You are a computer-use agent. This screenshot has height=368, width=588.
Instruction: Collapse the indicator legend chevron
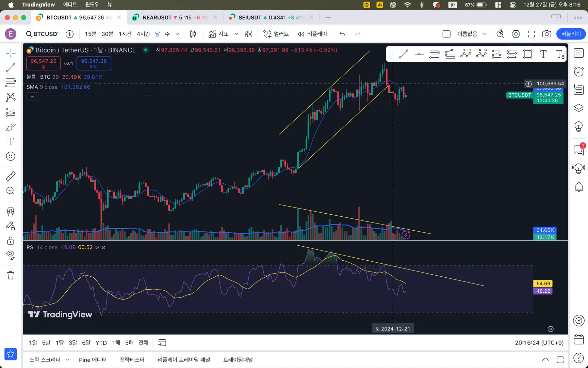pyautogui.click(x=32, y=97)
